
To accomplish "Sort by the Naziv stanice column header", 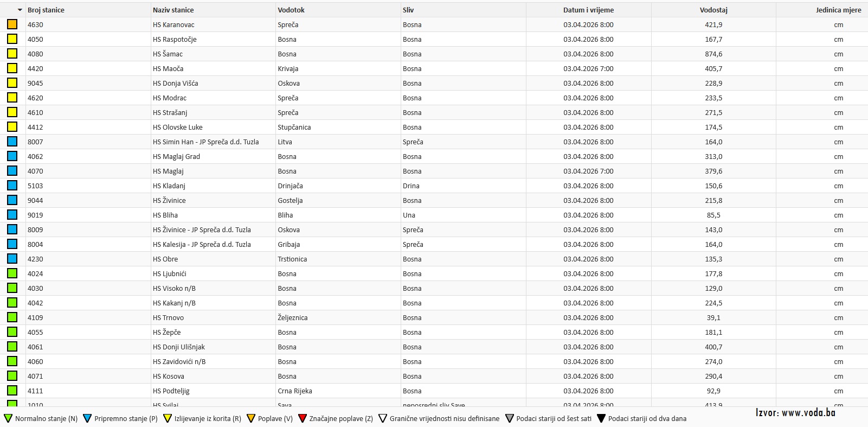I will point(173,10).
